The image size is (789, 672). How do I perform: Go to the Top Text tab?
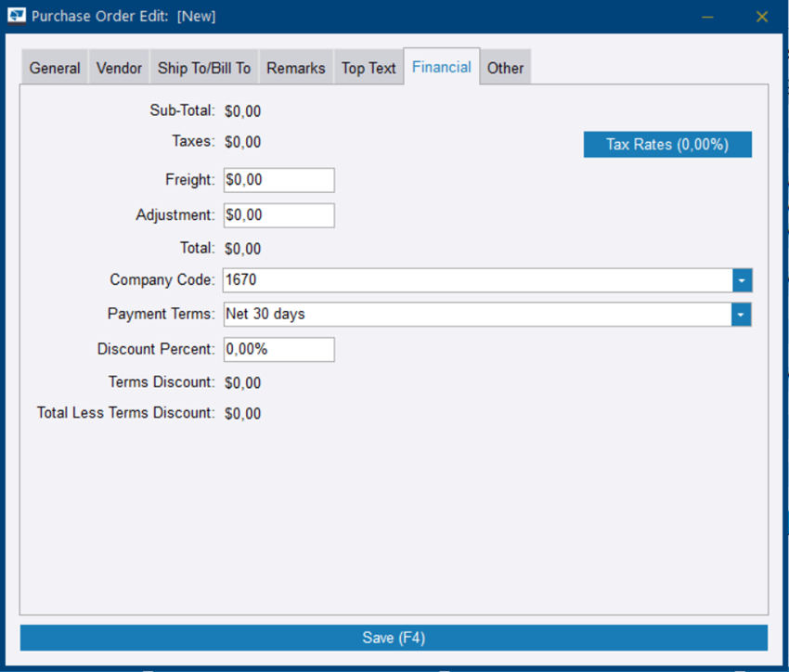pyautogui.click(x=369, y=68)
